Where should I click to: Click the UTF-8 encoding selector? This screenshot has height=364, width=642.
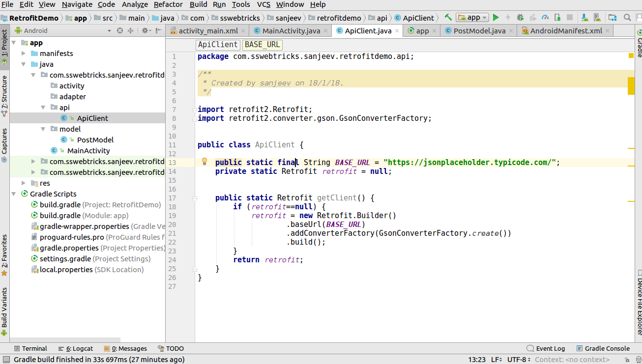pyautogui.click(x=519, y=360)
